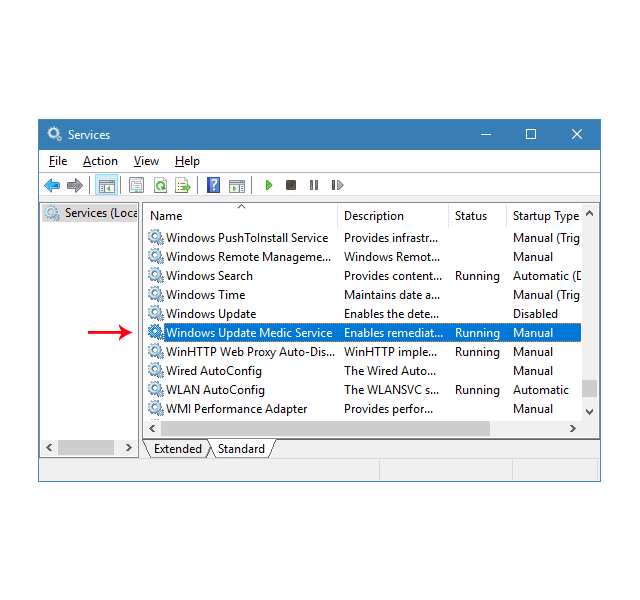Click the Export List toolbar icon
The image size is (640, 600).
182,185
